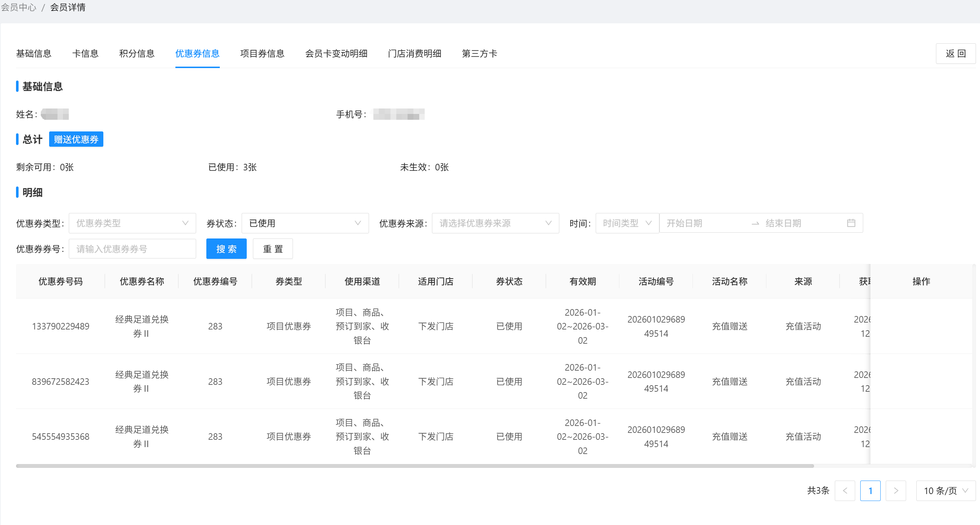
Task: Click the previous page arrow in pagination
Action: click(845, 491)
